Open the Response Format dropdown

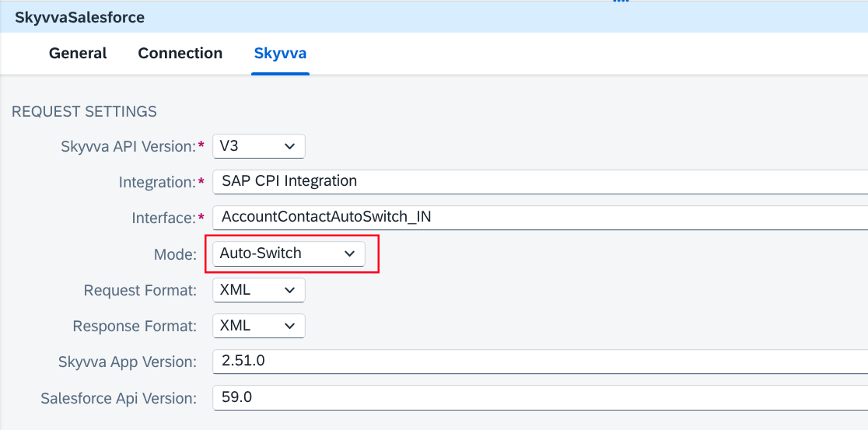click(258, 326)
